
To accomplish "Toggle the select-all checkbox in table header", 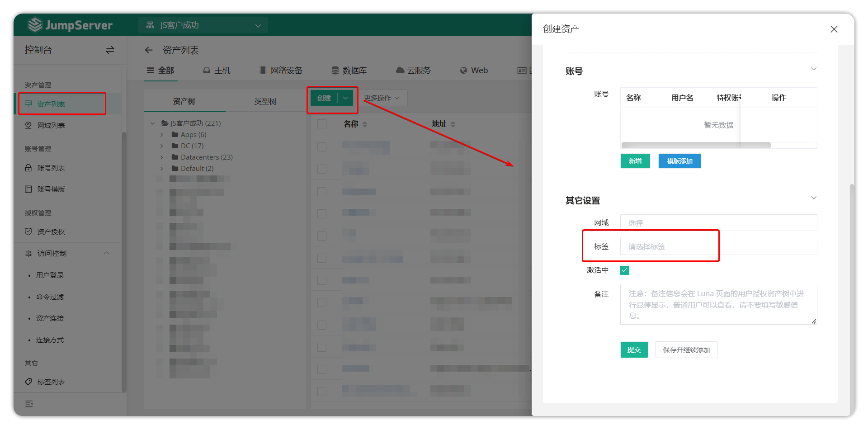I will 322,124.
